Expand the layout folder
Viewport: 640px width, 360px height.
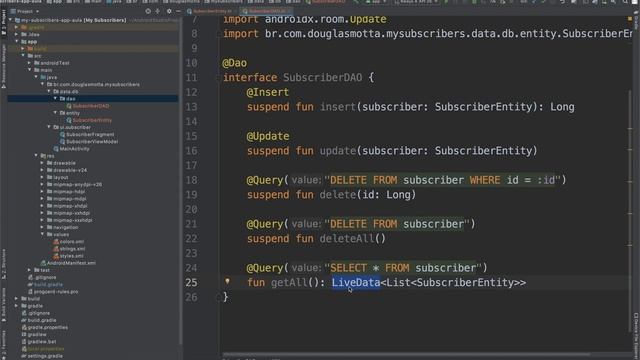click(42, 177)
